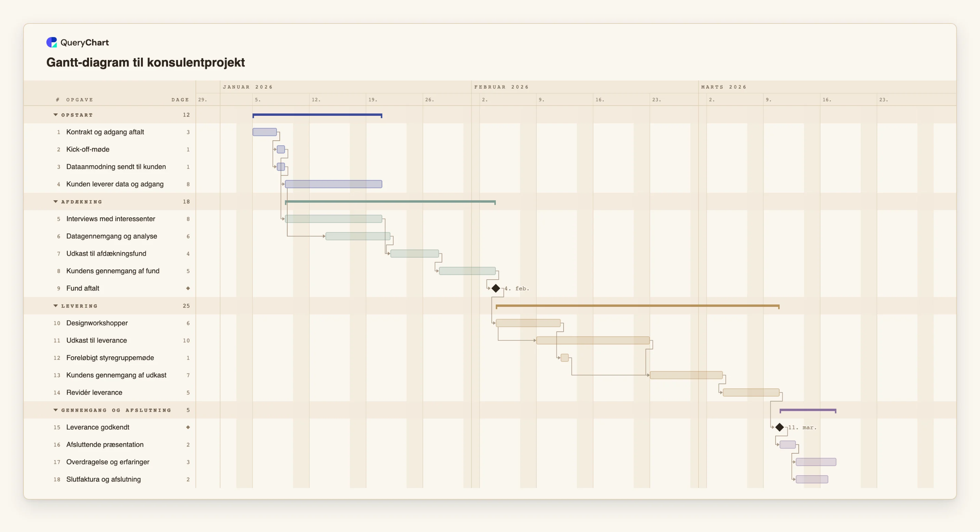Collapse the GENNEMGANG OG AFSLUTNING group
This screenshot has height=532, width=980.
[x=56, y=410]
